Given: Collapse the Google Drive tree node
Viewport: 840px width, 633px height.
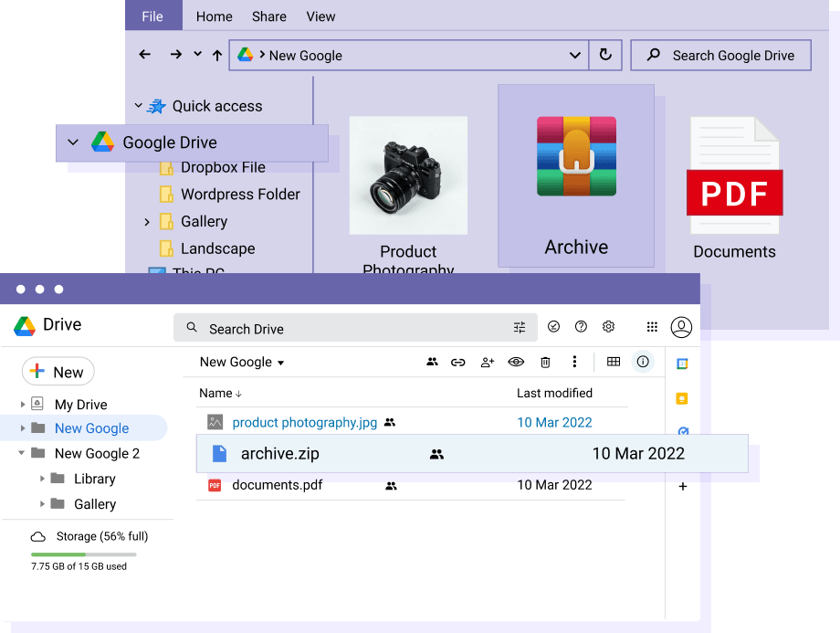Looking at the screenshot, I should coord(73,142).
